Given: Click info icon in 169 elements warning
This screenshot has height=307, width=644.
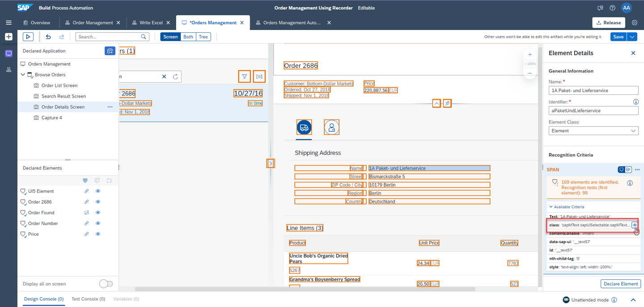Looking at the screenshot, I should 630,183.
